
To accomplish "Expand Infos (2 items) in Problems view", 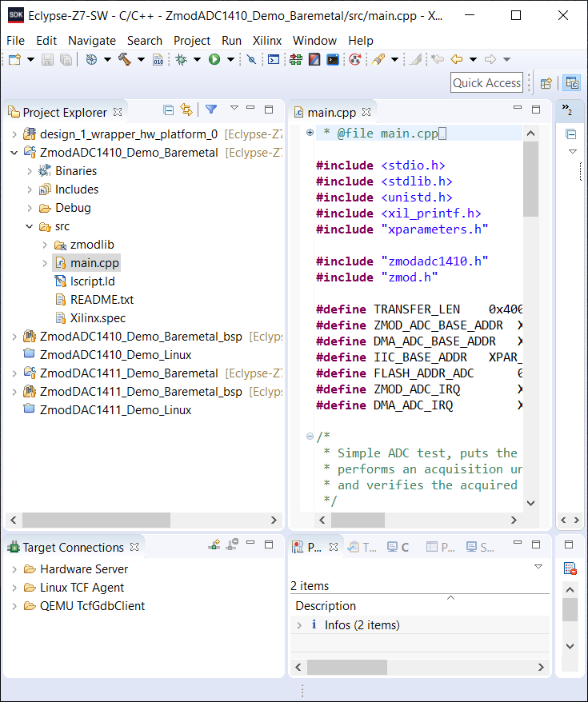I will 299,625.
